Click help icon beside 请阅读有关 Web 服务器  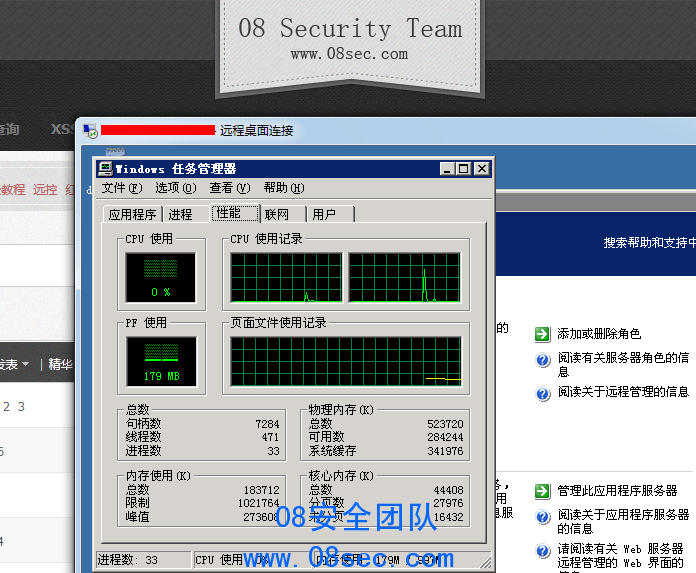pyautogui.click(x=543, y=551)
